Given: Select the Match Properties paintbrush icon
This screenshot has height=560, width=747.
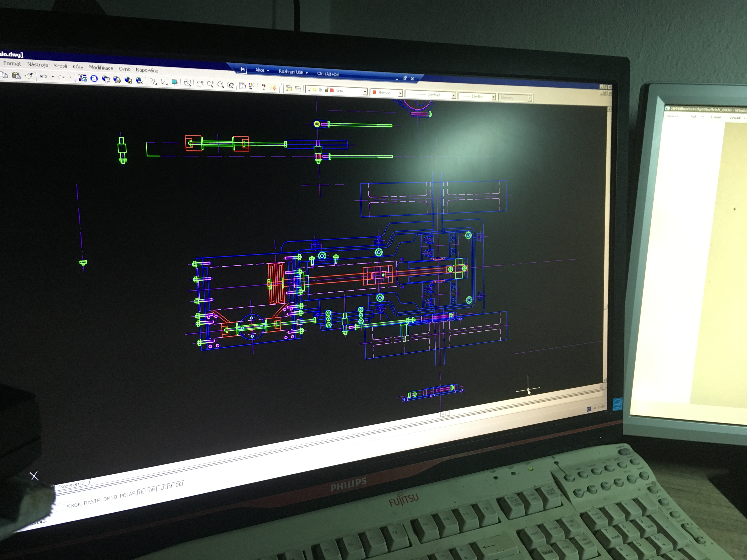Looking at the screenshot, I should coord(29,76).
